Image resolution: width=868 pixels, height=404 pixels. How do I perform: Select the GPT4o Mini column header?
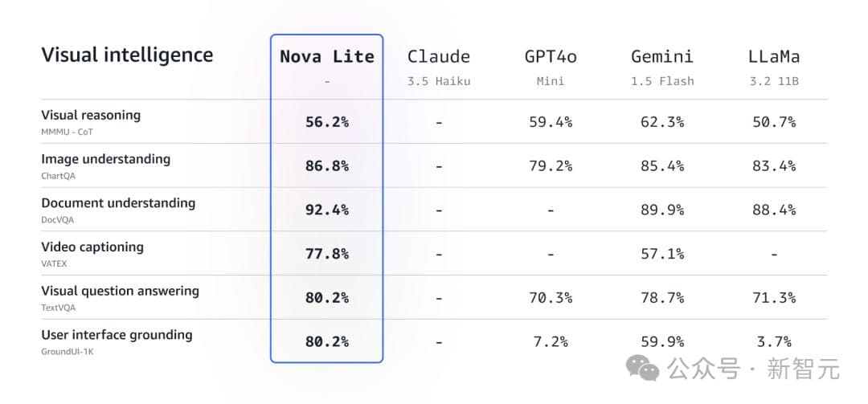click(551, 57)
